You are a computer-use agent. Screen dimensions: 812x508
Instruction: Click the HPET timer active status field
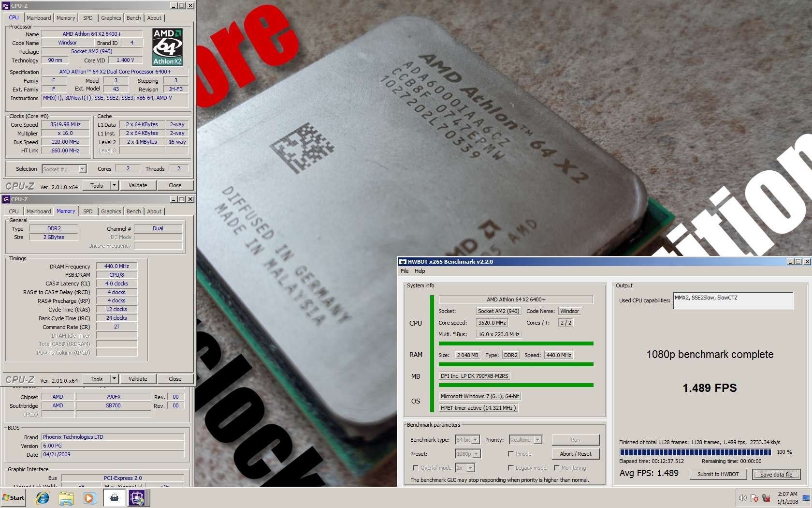point(478,408)
